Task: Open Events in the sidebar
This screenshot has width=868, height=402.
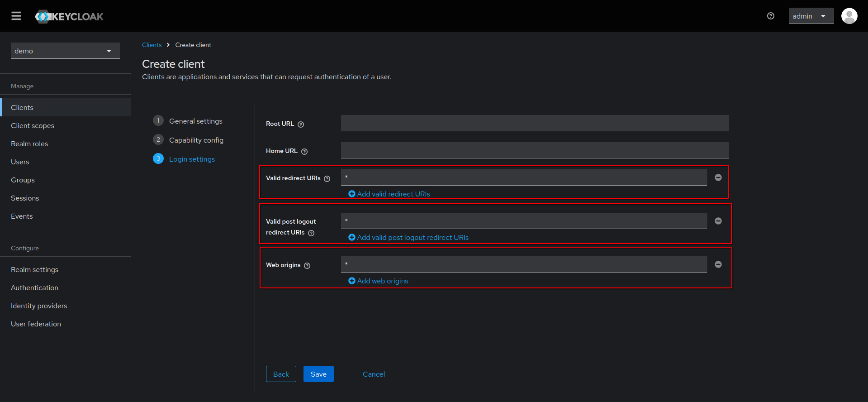Action: pyautogui.click(x=66, y=216)
